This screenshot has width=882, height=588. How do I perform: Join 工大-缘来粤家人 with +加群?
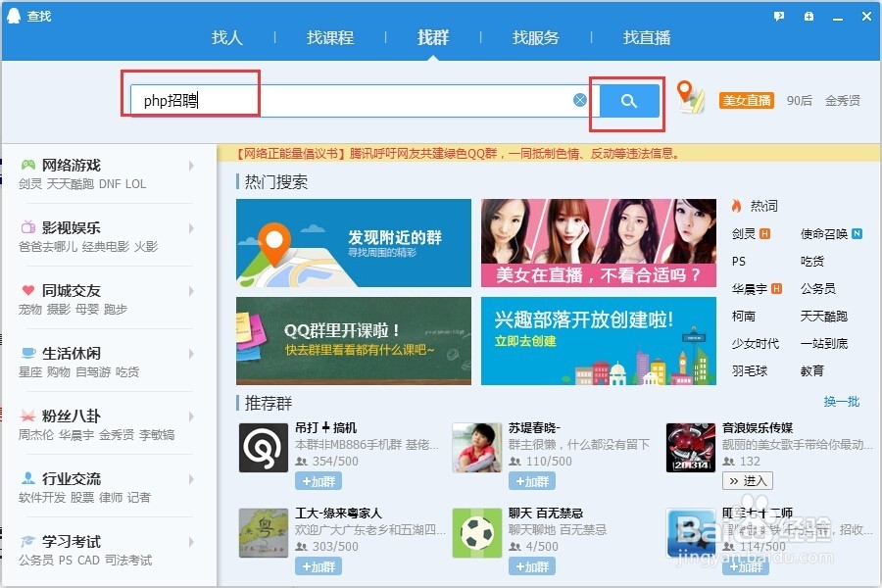tap(318, 566)
